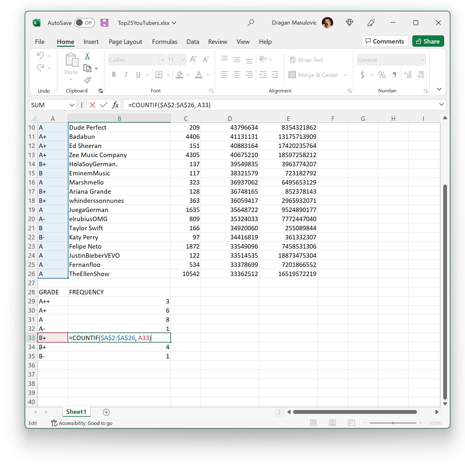Screen dimensions: 465x476
Task: Click the Decrease Decimal icon
Action: [x=420, y=75]
